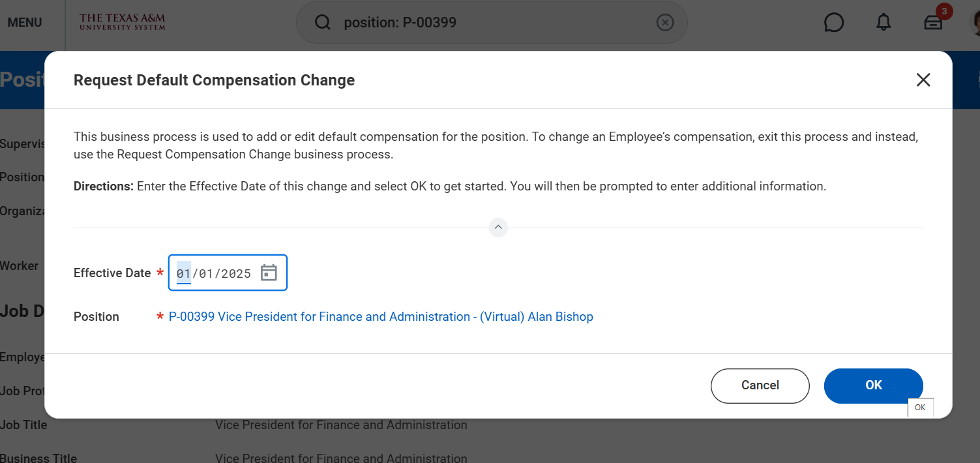Viewport: 980px width, 463px height.
Task: Click the profile avatar at top right
Action: [975, 23]
